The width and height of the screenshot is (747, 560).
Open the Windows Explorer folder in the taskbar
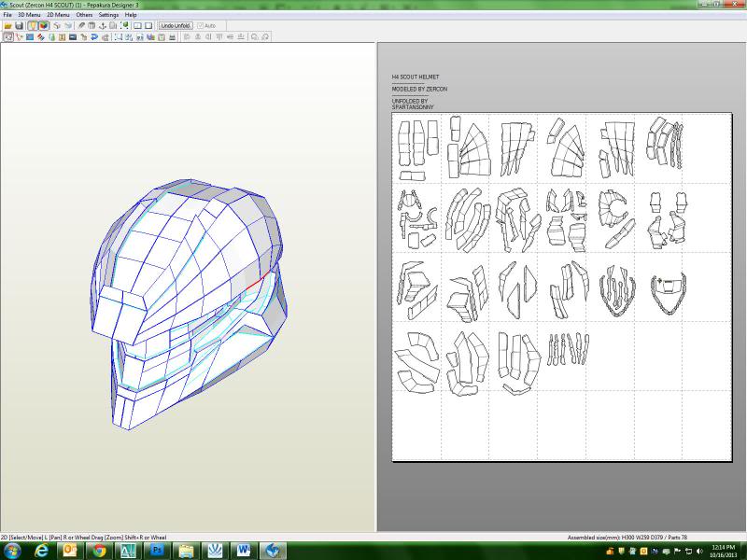(186, 551)
